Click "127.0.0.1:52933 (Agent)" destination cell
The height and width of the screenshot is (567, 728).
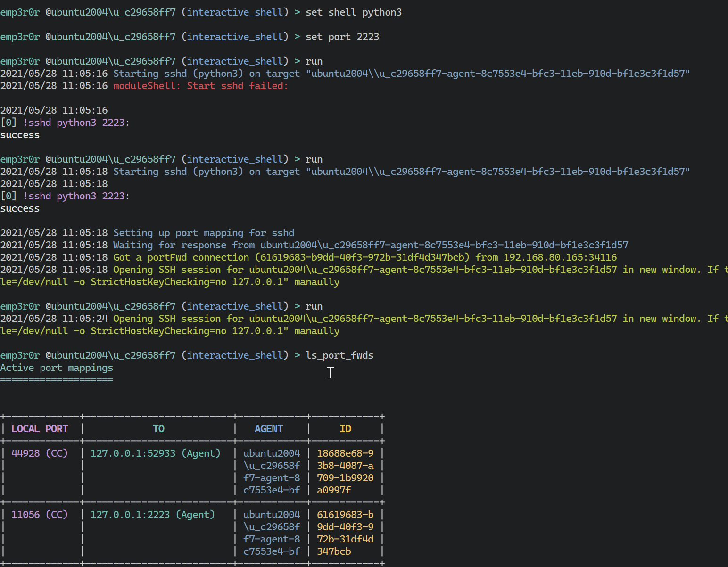(156, 453)
